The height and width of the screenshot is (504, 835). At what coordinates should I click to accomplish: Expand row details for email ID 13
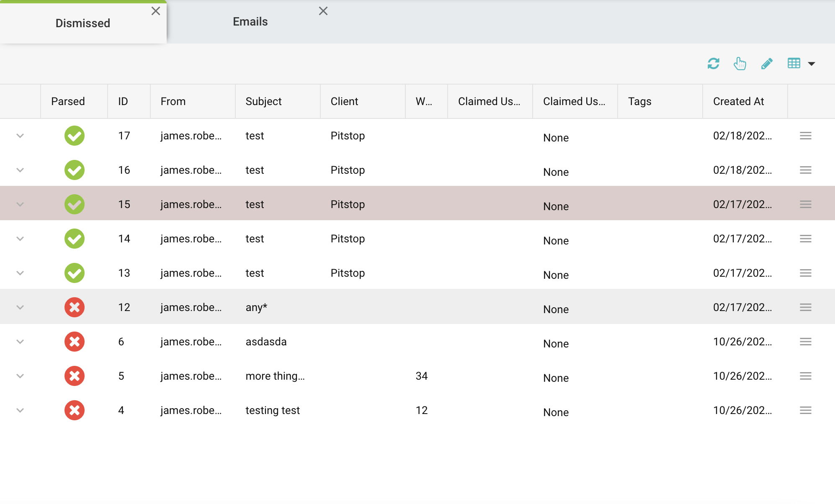[x=20, y=273]
